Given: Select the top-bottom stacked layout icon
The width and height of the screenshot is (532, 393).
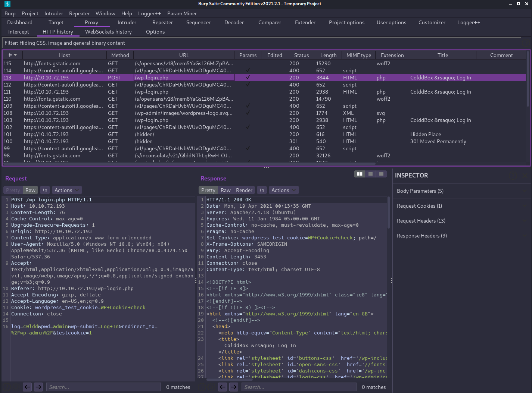Looking at the screenshot, I should [x=370, y=174].
